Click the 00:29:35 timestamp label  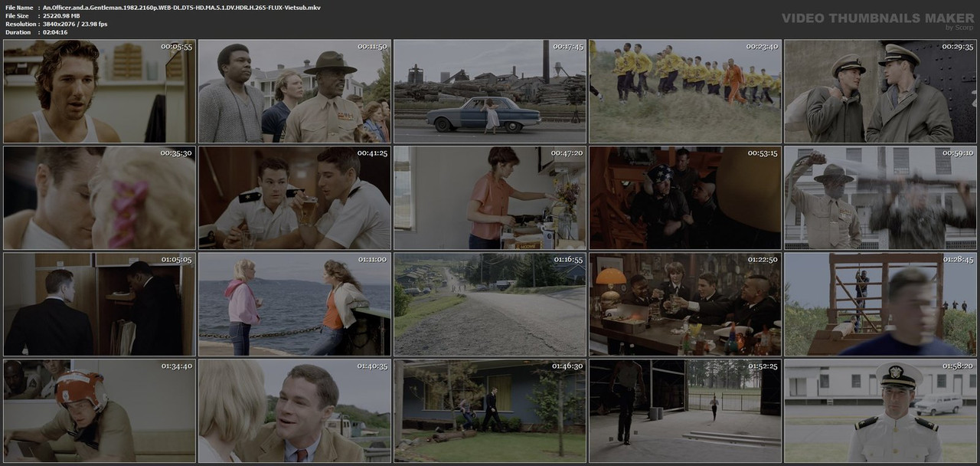958,47
